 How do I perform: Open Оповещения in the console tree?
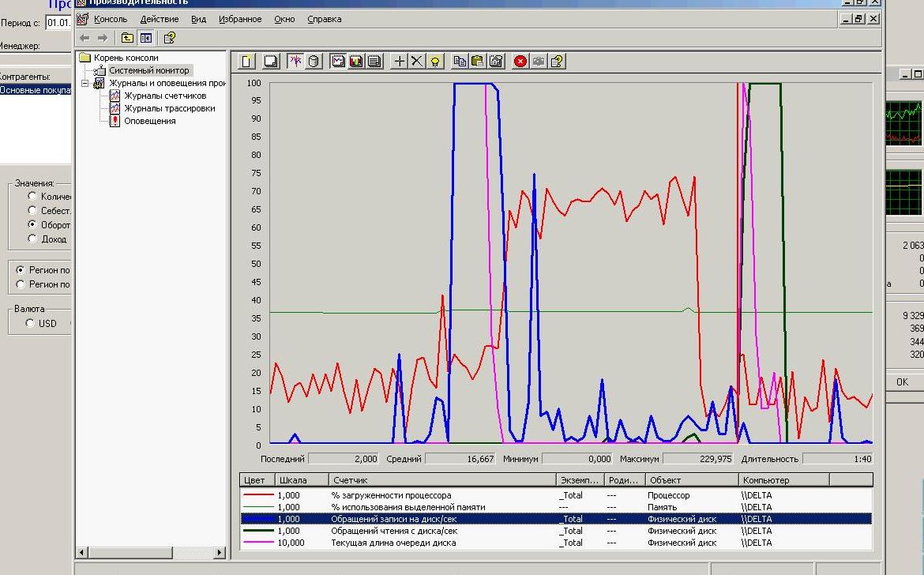(149, 121)
